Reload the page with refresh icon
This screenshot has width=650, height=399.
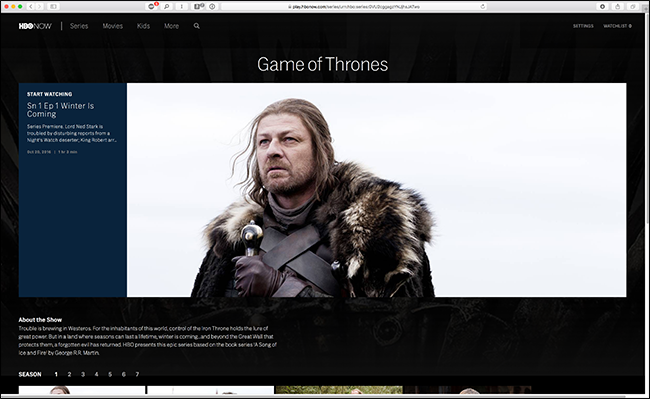coord(483,7)
